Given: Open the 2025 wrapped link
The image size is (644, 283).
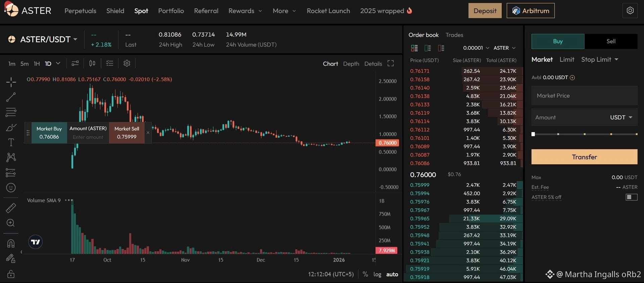Looking at the screenshot, I should 386,11.
